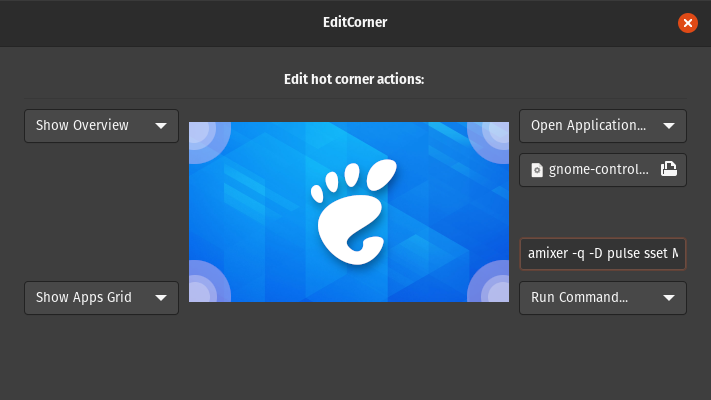
Task: Click the document icon before gnome-control...
Action: click(537, 170)
